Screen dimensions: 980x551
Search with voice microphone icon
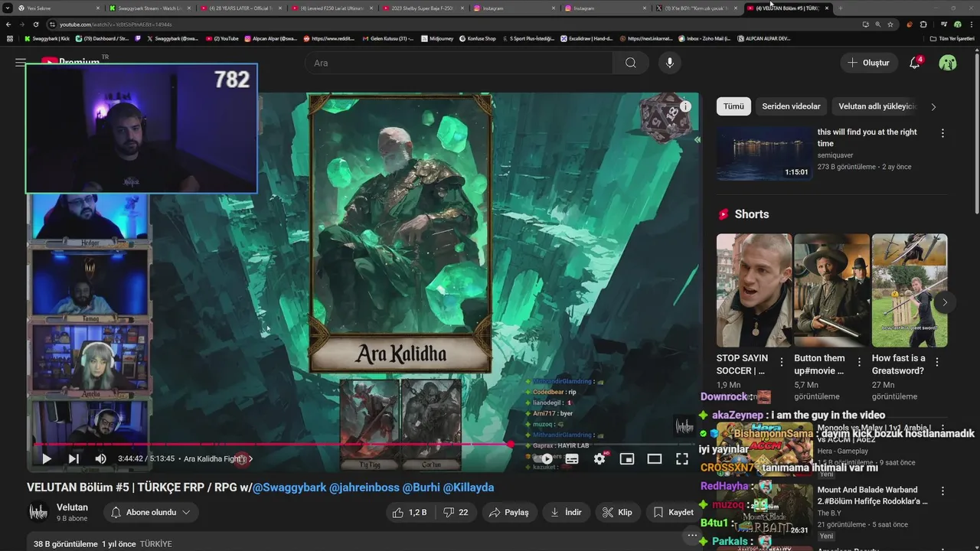(670, 63)
